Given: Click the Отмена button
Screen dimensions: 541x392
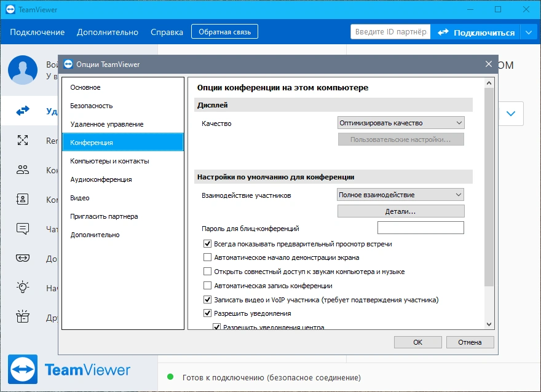Looking at the screenshot, I should tap(470, 342).
